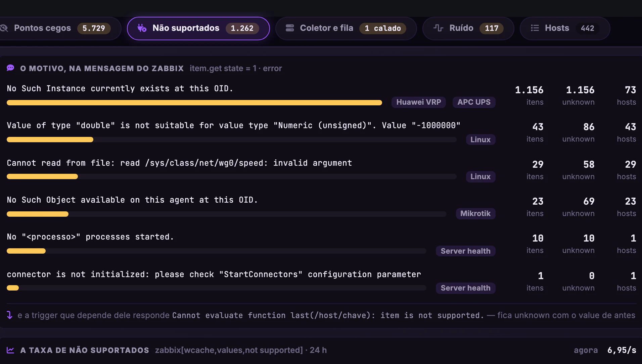Click the No Such Instance progress bar
Screen dimensions: 642x364
(x=194, y=103)
